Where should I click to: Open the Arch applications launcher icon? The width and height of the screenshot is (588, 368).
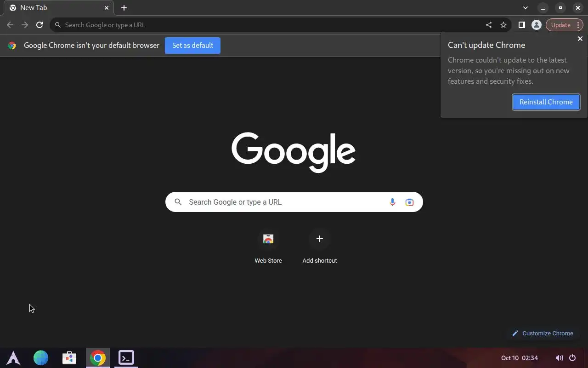13,358
